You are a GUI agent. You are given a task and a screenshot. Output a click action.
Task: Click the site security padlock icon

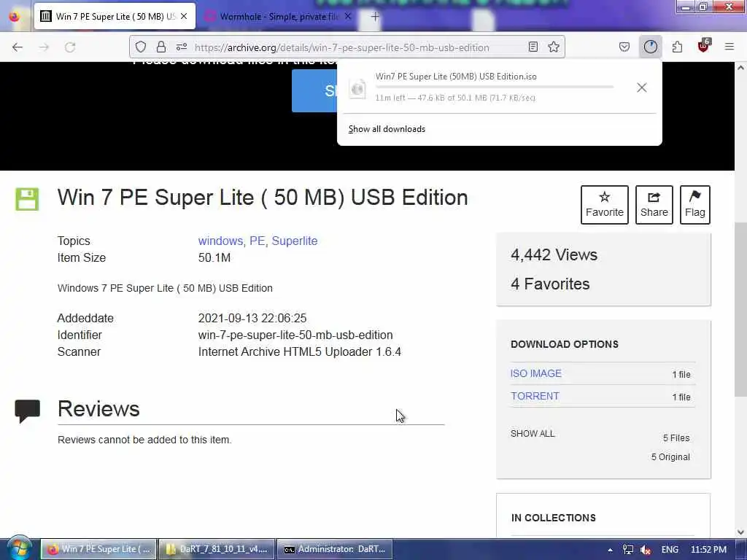click(x=161, y=47)
